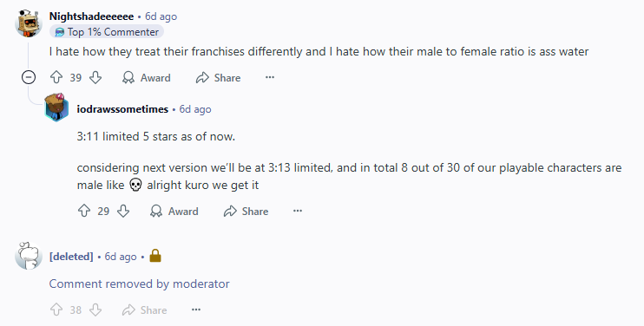
Task: Upvote the deleted comment
Action: pyautogui.click(x=56, y=310)
